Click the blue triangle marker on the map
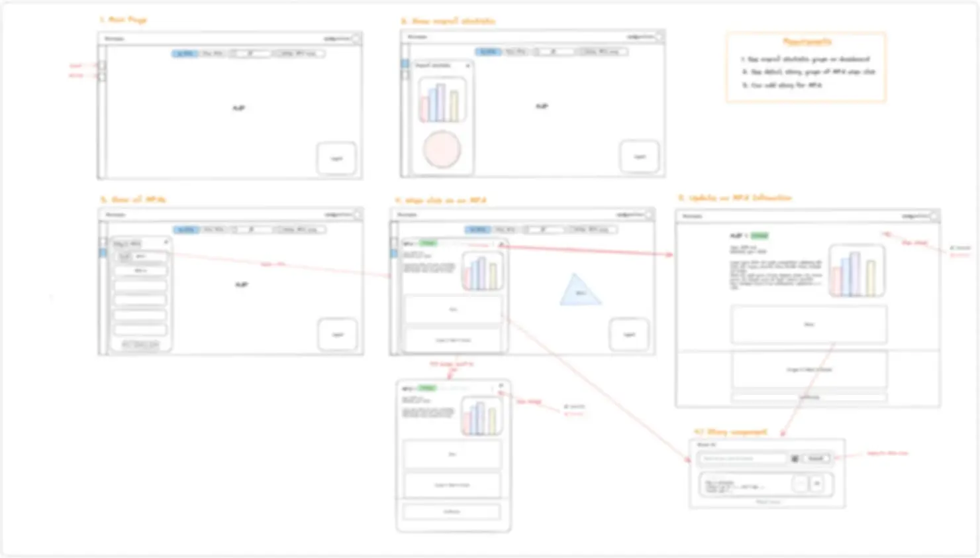Viewport: 980px width, 558px height. click(580, 290)
